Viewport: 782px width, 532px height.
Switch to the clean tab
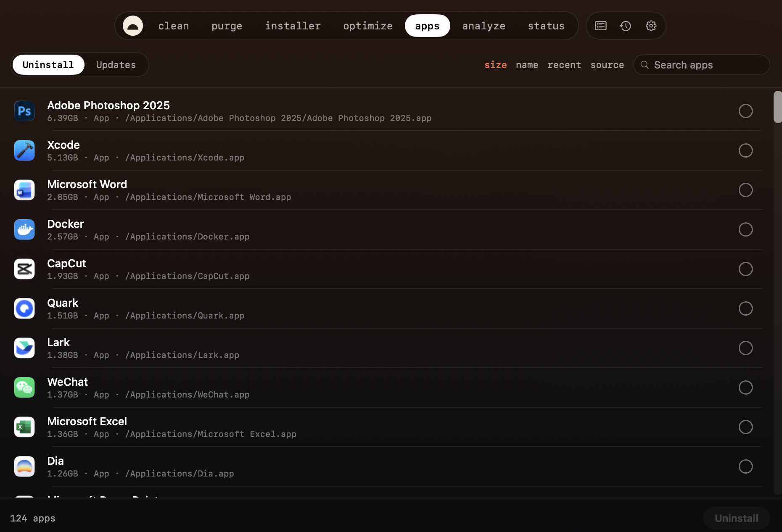pyautogui.click(x=174, y=26)
